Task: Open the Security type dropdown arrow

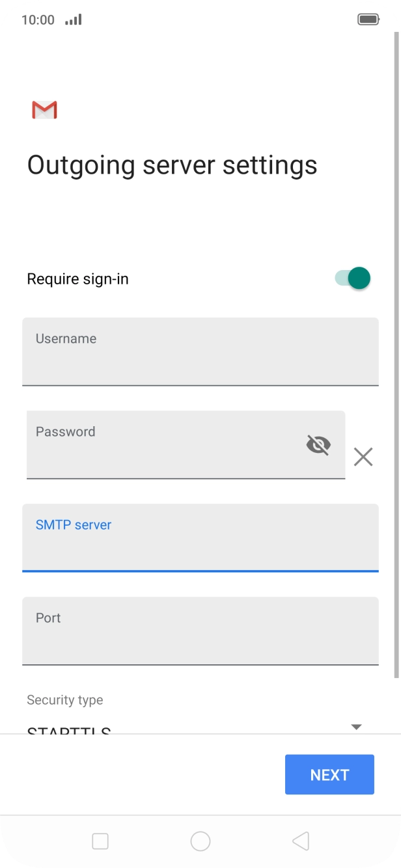Action: tap(356, 727)
